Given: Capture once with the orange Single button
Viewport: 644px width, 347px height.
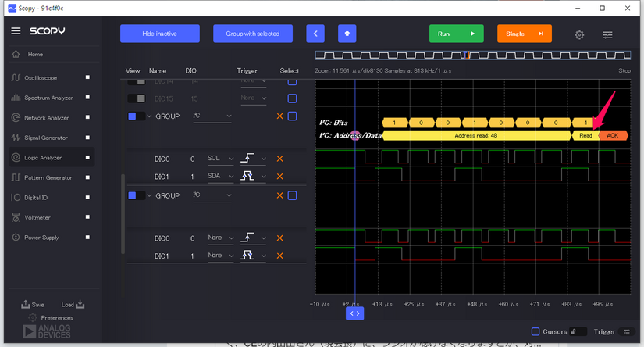Looking at the screenshot, I should coord(525,34).
